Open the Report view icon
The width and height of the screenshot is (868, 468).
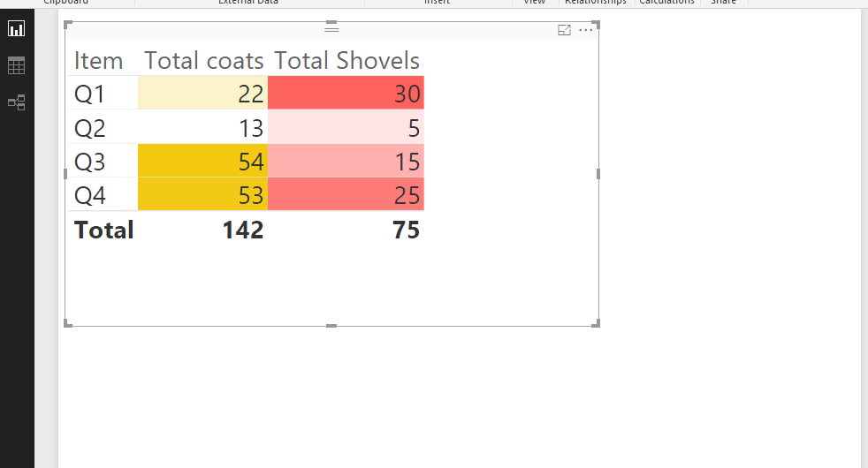[16, 28]
